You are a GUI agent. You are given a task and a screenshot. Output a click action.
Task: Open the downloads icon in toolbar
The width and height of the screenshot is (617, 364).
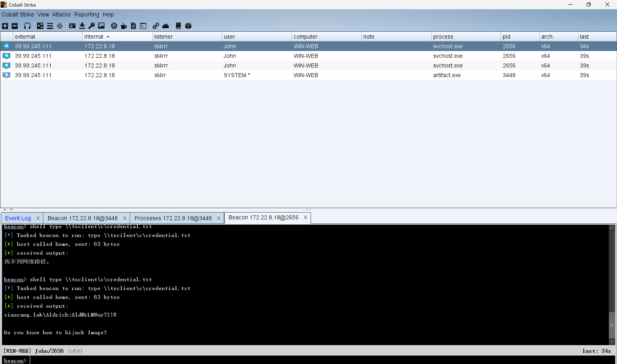click(82, 26)
